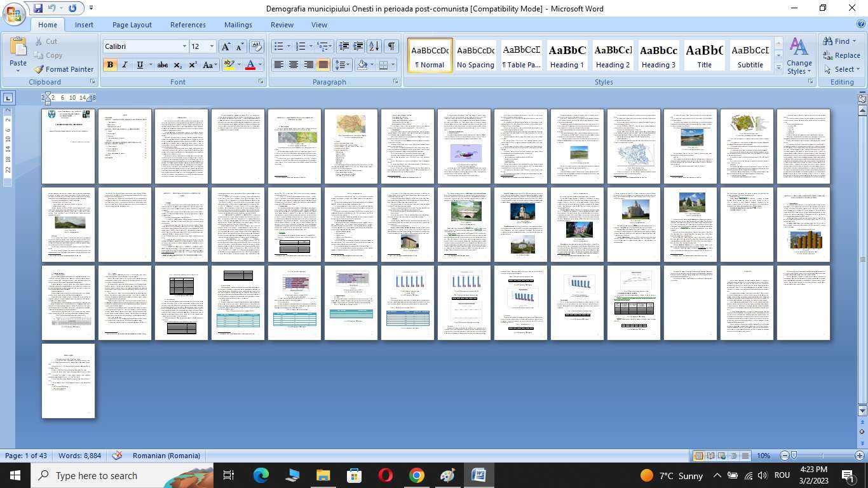Apply the Strikethrough formatting icon

click(x=163, y=65)
